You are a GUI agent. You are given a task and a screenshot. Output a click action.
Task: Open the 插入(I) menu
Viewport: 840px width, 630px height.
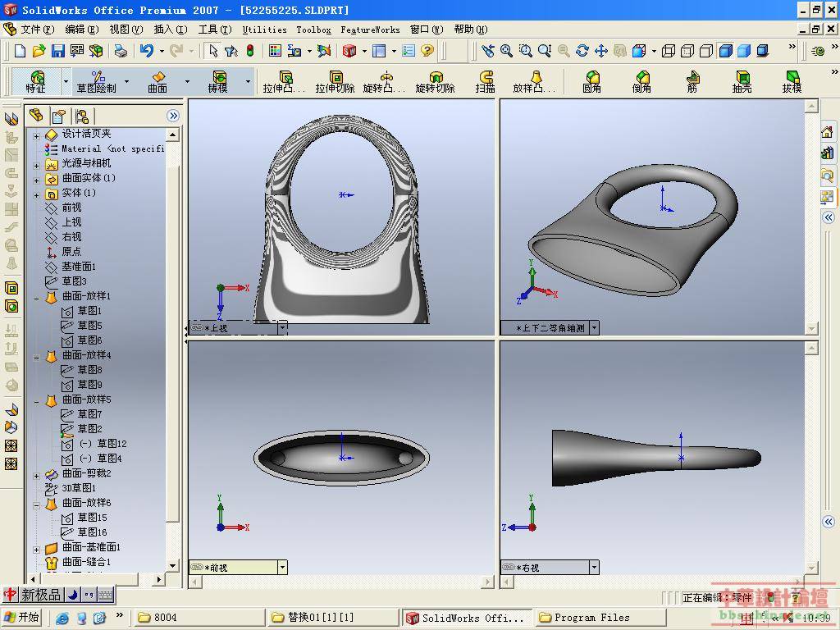click(170, 30)
